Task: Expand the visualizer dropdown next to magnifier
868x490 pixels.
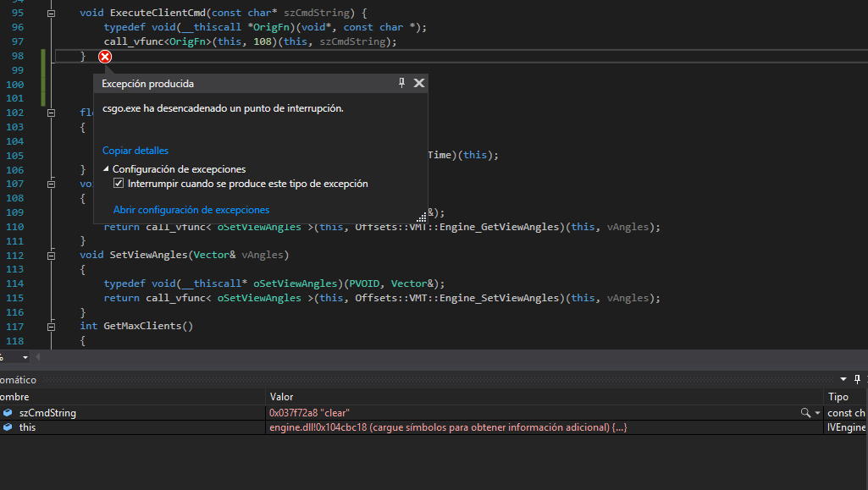Action: (x=817, y=413)
